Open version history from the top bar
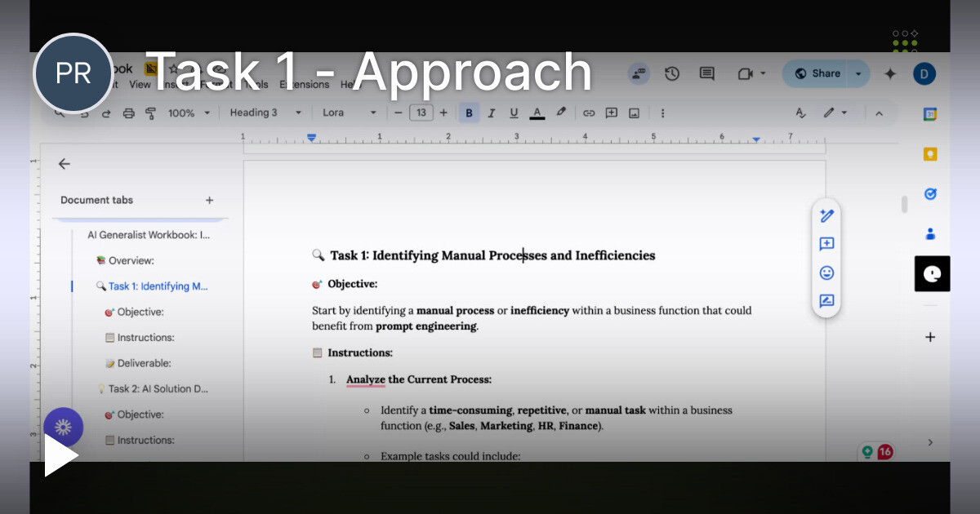 [x=671, y=73]
